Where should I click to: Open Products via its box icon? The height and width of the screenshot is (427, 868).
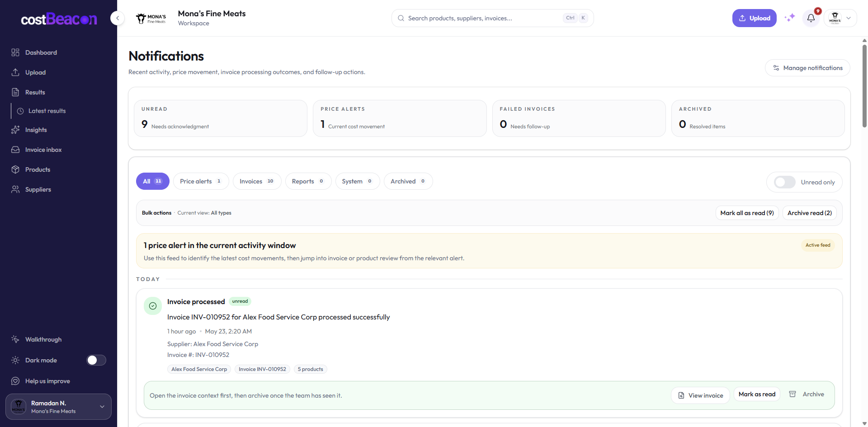pos(15,169)
